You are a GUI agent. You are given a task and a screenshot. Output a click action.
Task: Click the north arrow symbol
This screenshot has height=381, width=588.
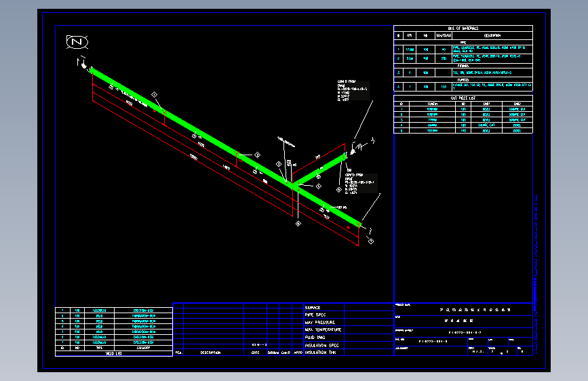[77, 41]
